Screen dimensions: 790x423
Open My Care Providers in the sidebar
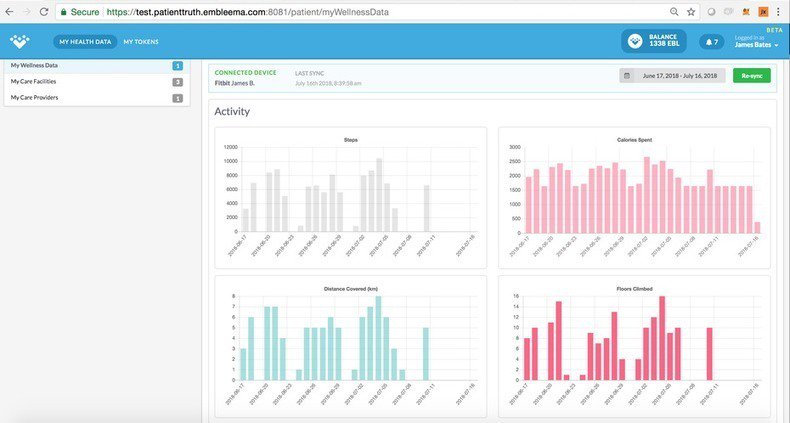pos(97,98)
